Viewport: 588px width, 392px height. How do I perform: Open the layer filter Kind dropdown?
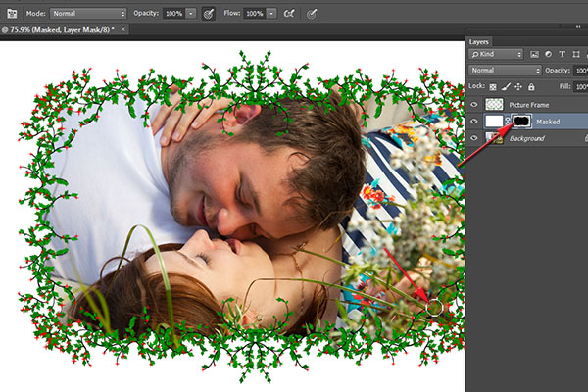pyautogui.click(x=496, y=55)
